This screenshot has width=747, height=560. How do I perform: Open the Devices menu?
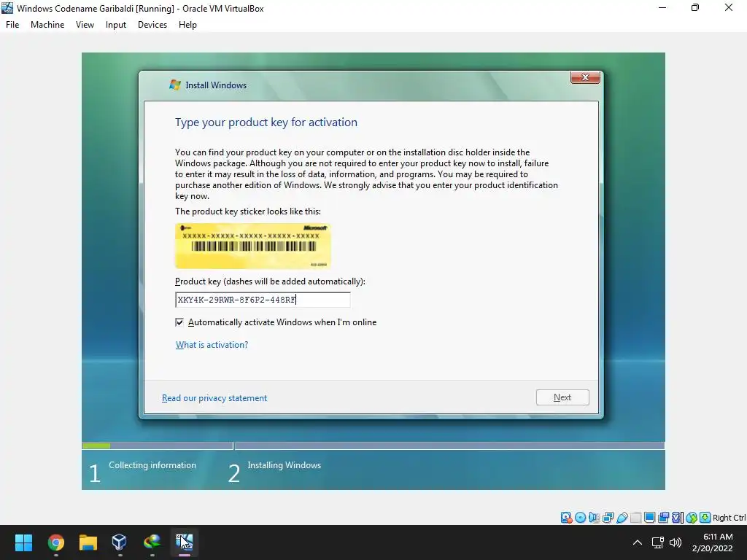pos(152,25)
